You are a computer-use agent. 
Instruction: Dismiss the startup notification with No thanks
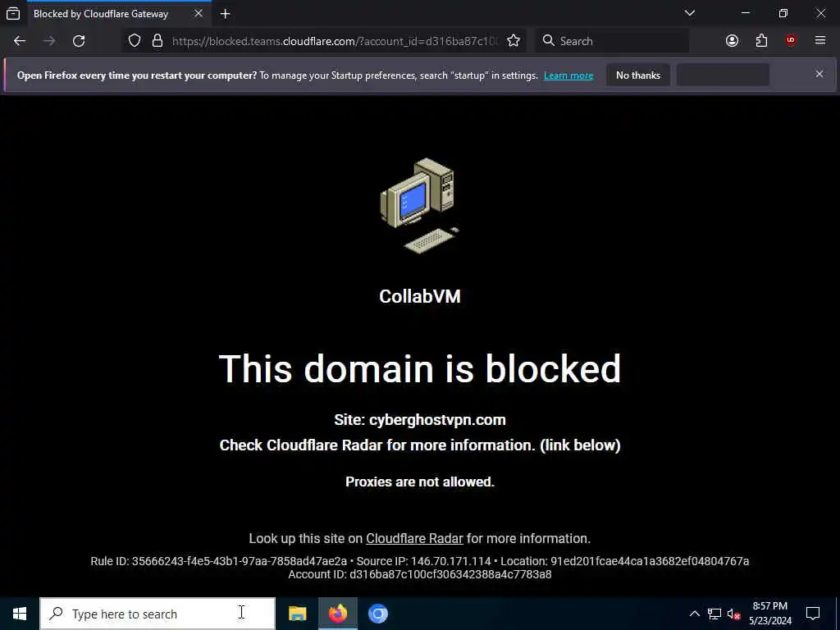[638, 75]
